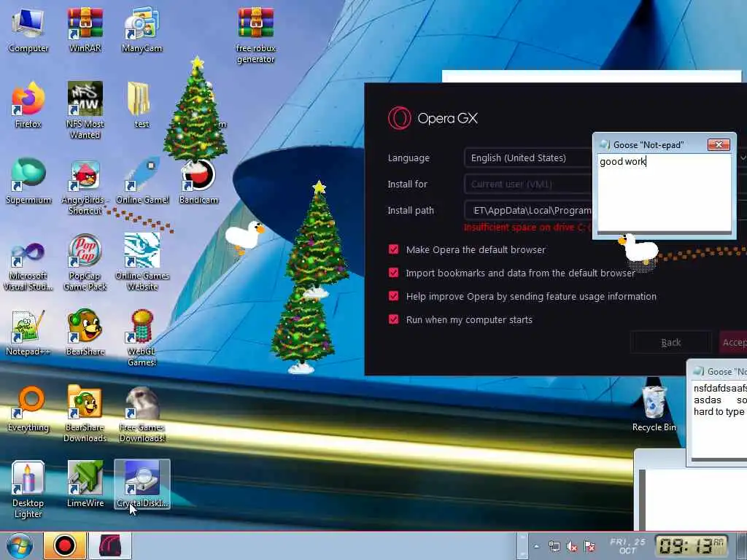Click the network tray icon

(x=554, y=547)
